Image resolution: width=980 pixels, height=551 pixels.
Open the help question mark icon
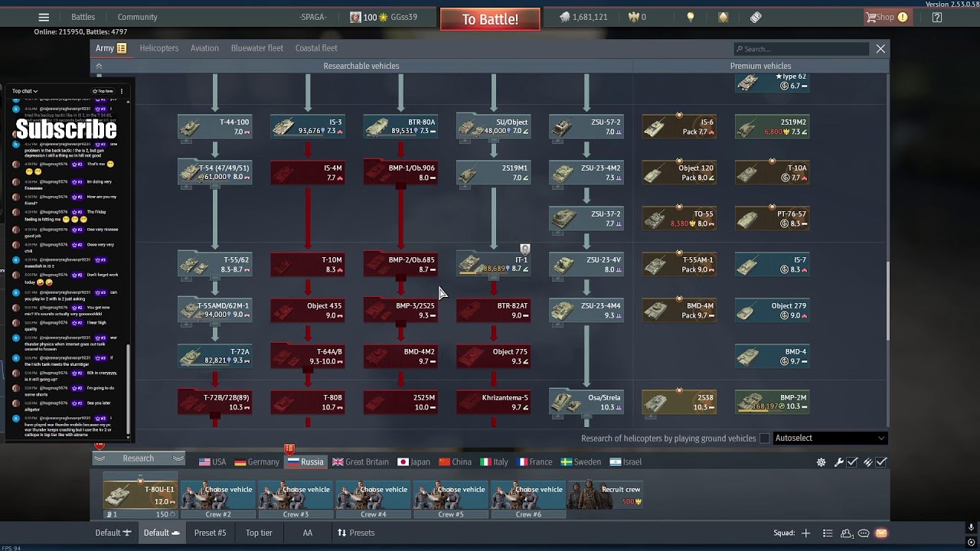tap(937, 17)
